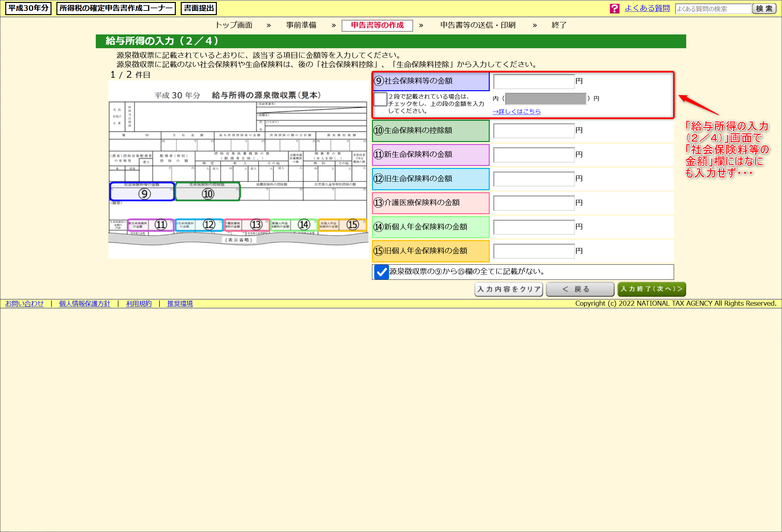Click the Copyright NATIONAL TAX AGENCY footer text
Screen dimensions: 782x532
tap(676, 303)
